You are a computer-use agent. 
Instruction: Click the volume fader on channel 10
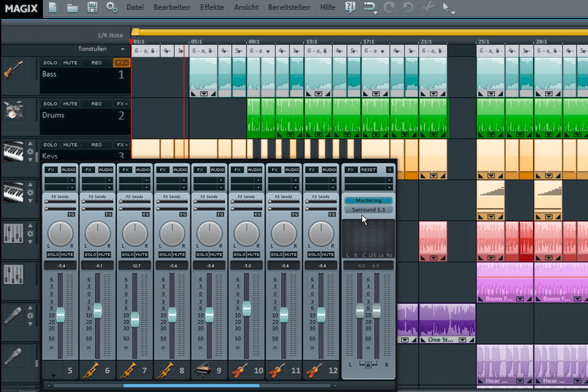point(247,308)
